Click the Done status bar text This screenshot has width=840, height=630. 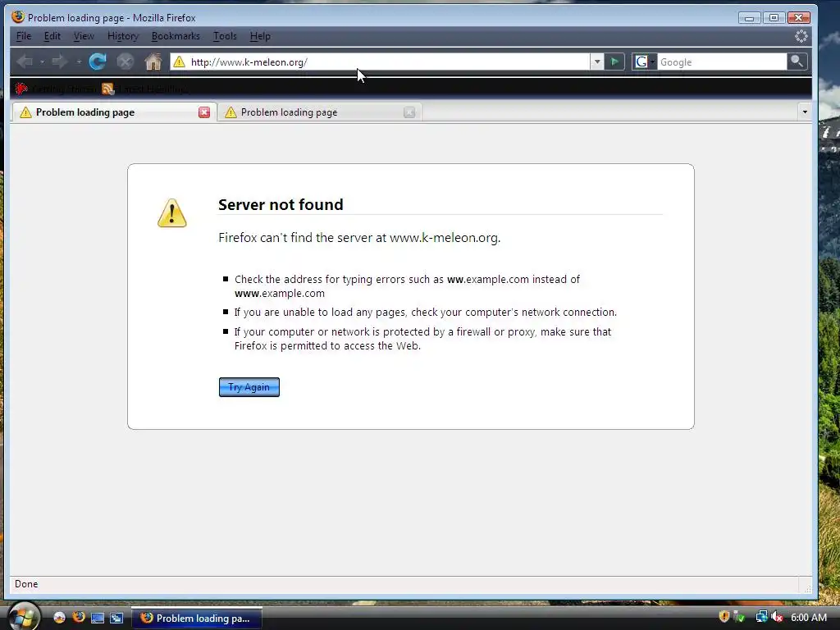pos(26,584)
